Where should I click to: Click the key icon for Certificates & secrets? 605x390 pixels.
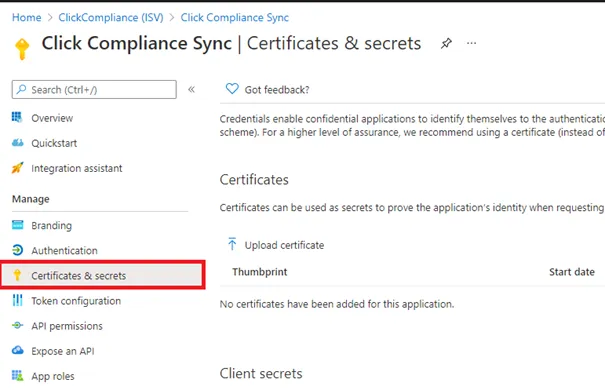tap(17, 275)
